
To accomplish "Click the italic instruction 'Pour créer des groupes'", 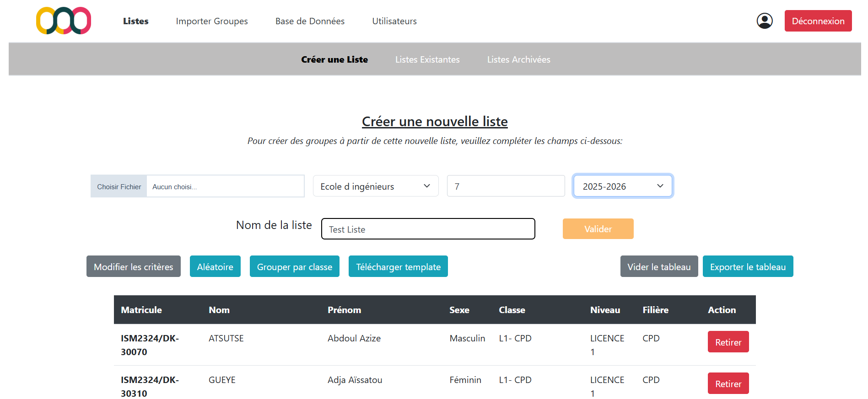I will (x=435, y=141).
